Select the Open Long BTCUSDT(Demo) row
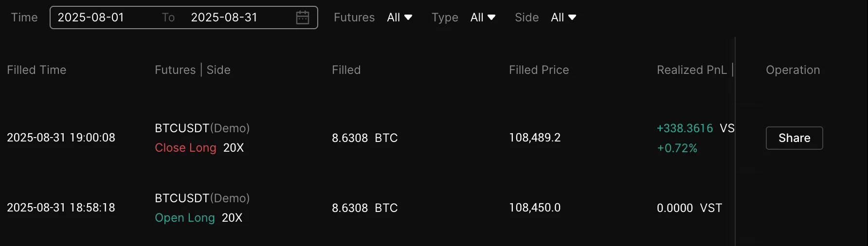The width and height of the screenshot is (868, 246). coord(202,198)
